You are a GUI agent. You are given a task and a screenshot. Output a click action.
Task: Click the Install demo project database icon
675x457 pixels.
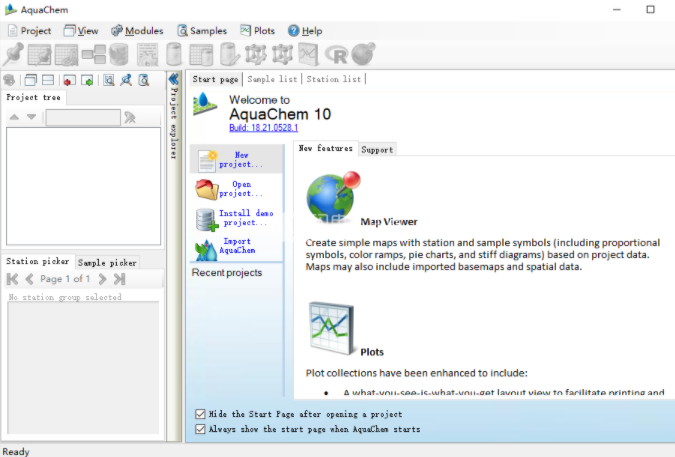(x=207, y=219)
